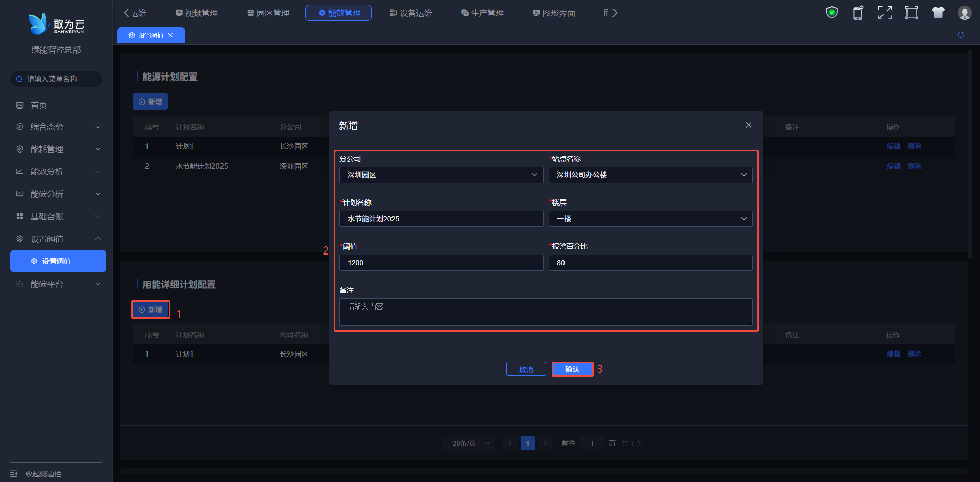Toggle fullscreen with the expand arrows icon
This screenshot has height=482, width=980.
[885, 12]
